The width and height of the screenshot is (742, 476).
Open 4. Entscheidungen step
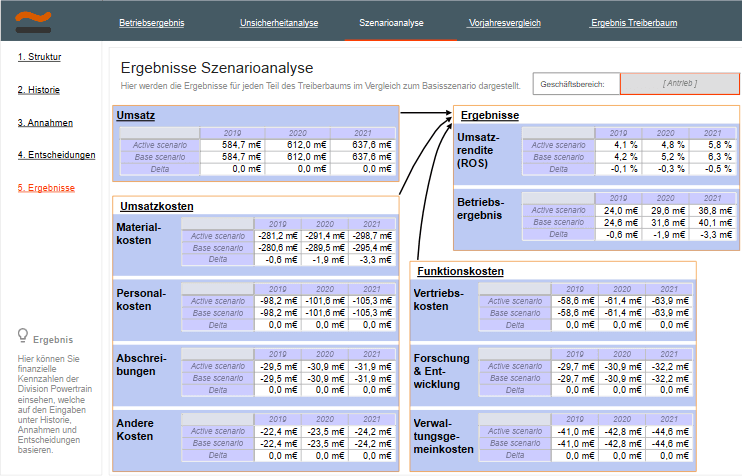point(56,155)
